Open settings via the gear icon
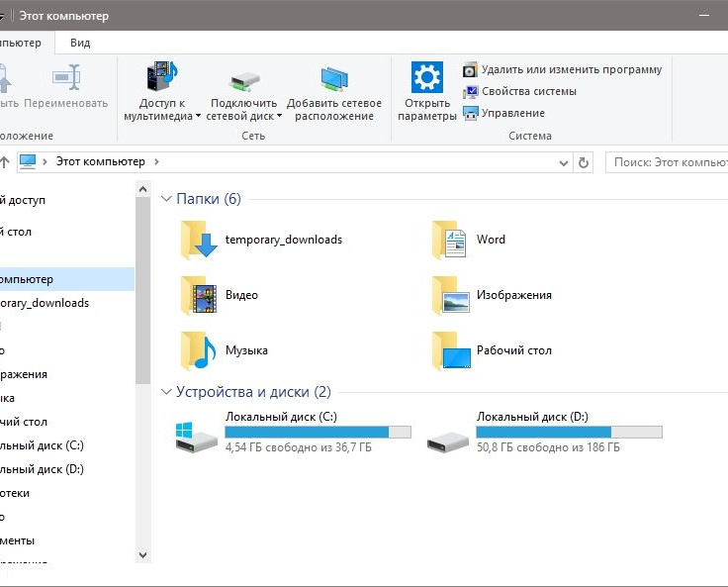Viewport: 728px width, 587px height. 426,77
